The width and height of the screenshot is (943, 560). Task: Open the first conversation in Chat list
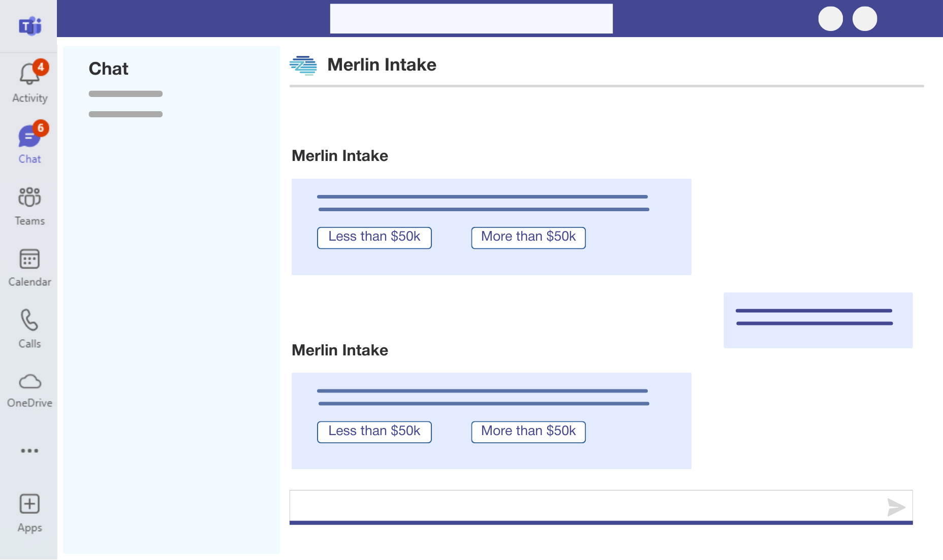pyautogui.click(x=125, y=94)
